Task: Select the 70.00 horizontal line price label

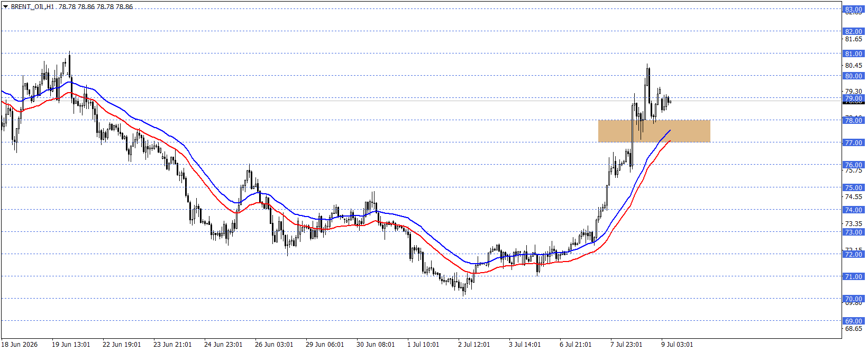Action: [853, 299]
